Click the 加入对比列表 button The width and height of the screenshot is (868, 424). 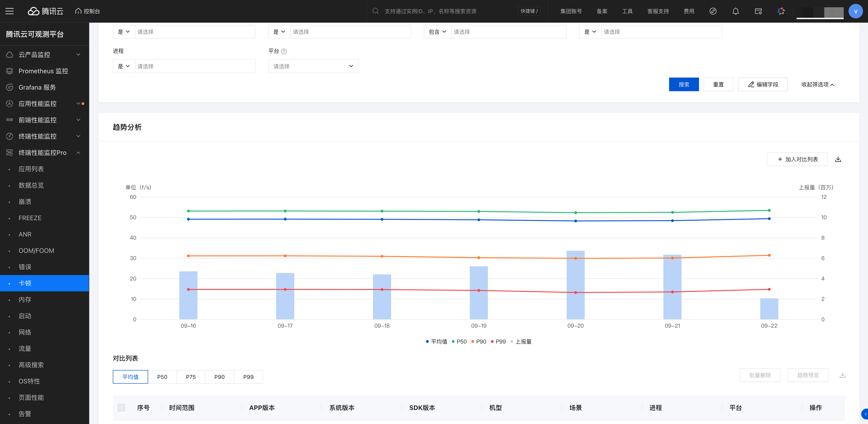797,159
